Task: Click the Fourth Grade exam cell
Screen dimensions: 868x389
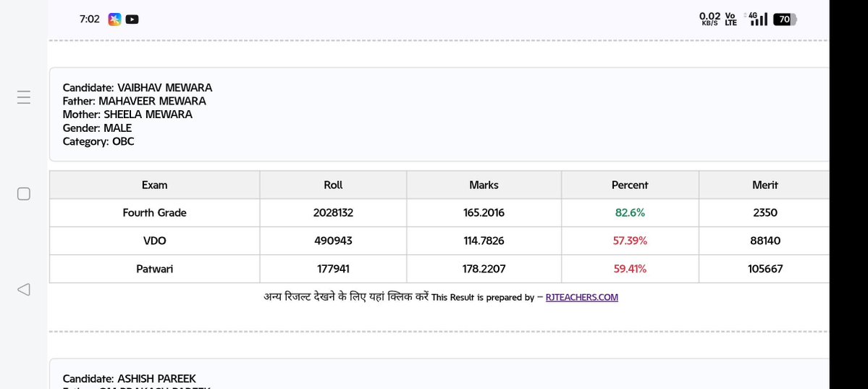Action: 154,213
